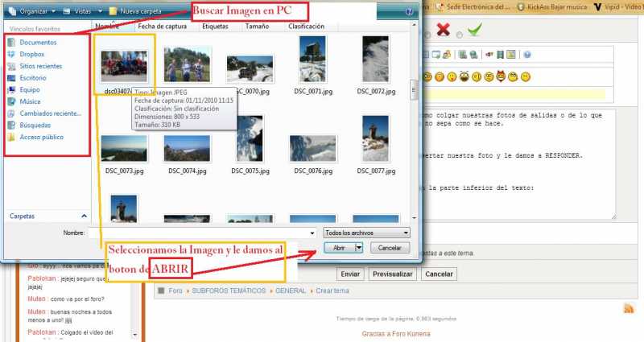Viewport: 644px width, 342px height.
Task: Click Cancelar next to Previsualizar
Action: pyautogui.click(x=439, y=274)
